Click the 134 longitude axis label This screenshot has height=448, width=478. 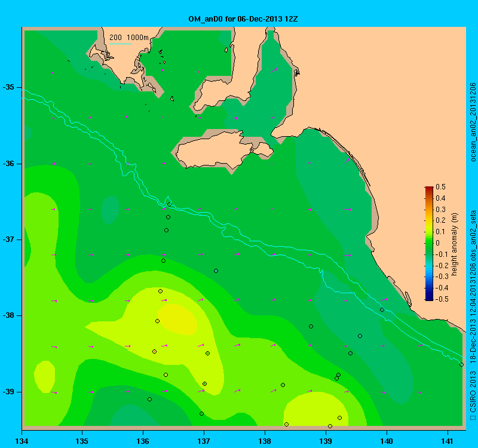coord(22,441)
